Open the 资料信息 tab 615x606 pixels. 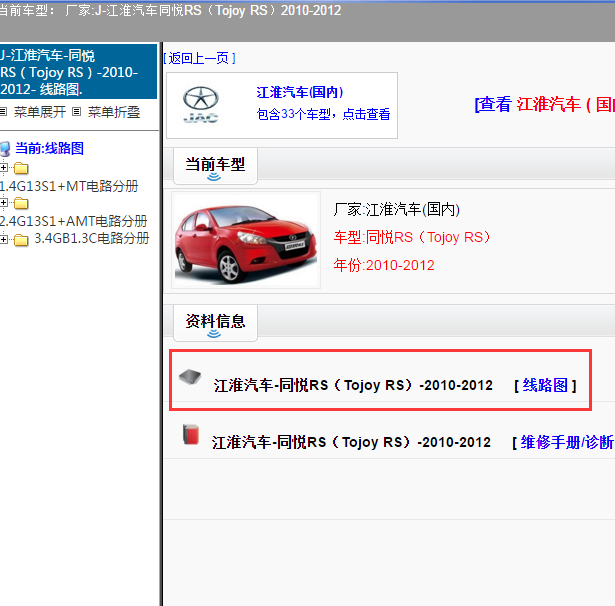[215, 323]
